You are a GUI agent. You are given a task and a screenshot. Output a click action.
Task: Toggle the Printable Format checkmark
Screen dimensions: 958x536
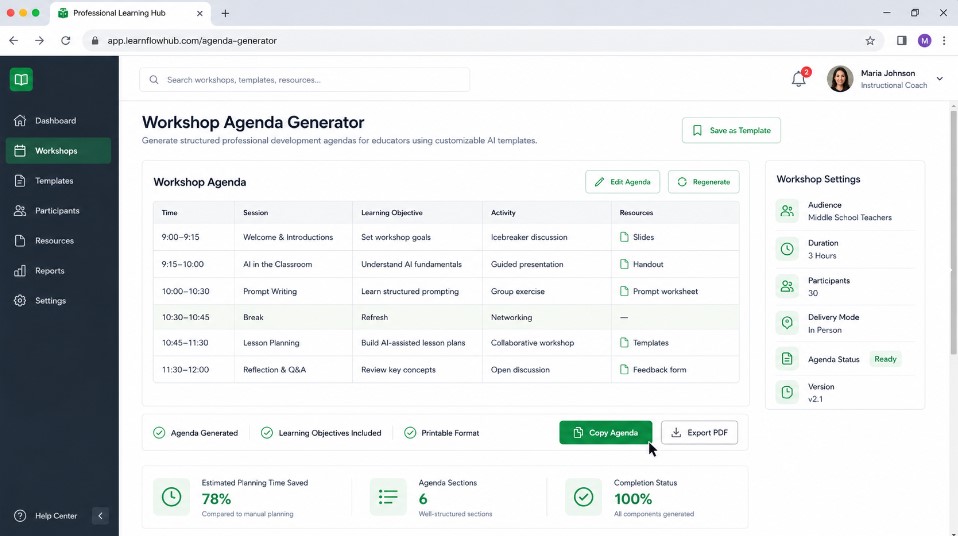click(410, 433)
